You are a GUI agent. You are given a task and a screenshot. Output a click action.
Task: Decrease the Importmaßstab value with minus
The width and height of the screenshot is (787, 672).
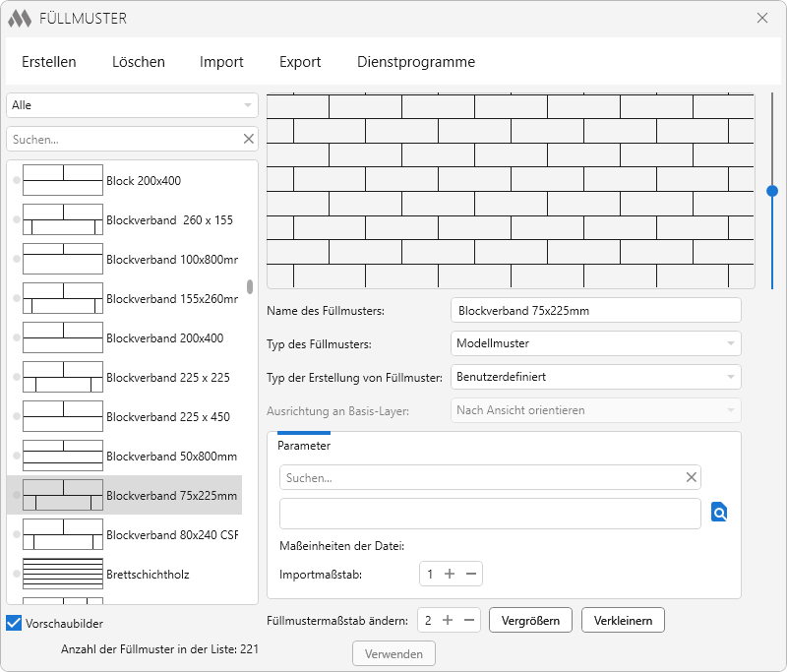[471, 574]
